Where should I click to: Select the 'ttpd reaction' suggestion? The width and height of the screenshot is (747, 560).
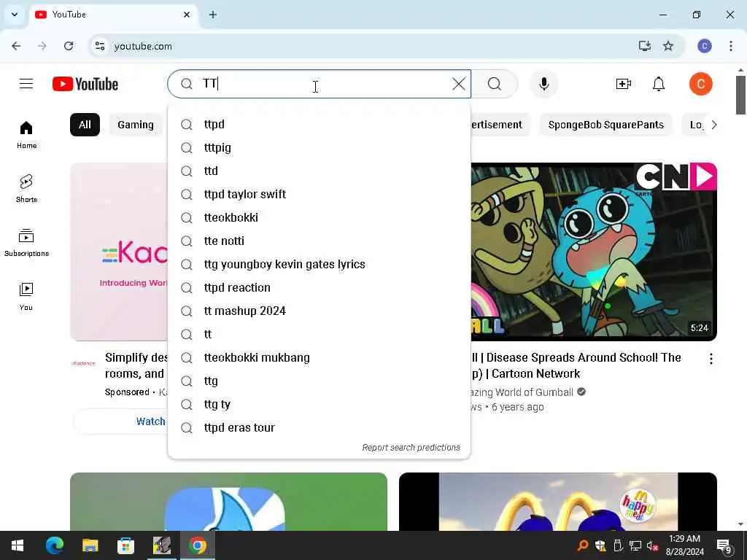point(320,287)
